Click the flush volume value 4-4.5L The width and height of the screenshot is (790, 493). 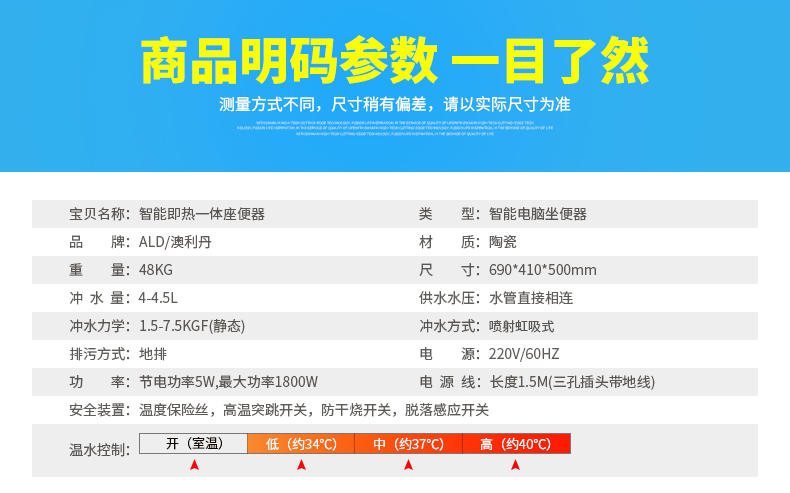click(x=158, y=298)
